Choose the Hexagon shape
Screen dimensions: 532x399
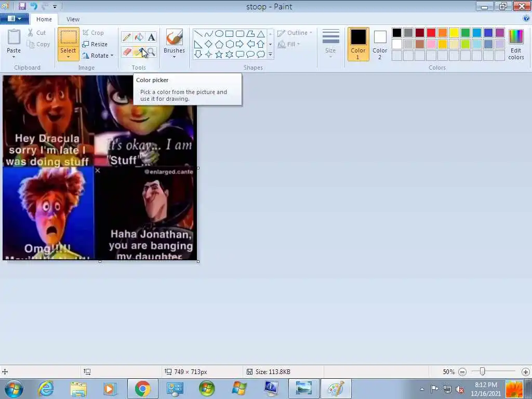pos(229,44)
